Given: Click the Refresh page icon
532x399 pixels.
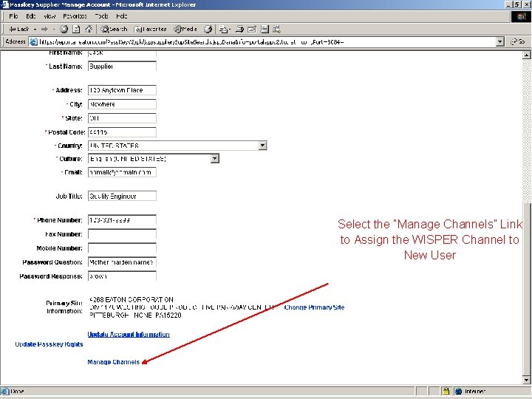Looking at the screenshot, I should tap(76, 29).
